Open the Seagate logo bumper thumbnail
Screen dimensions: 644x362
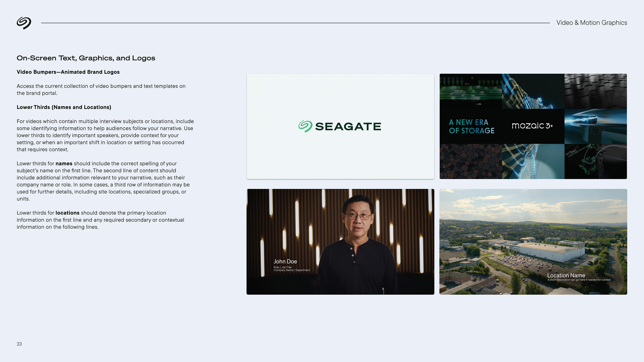click(340, 126)
